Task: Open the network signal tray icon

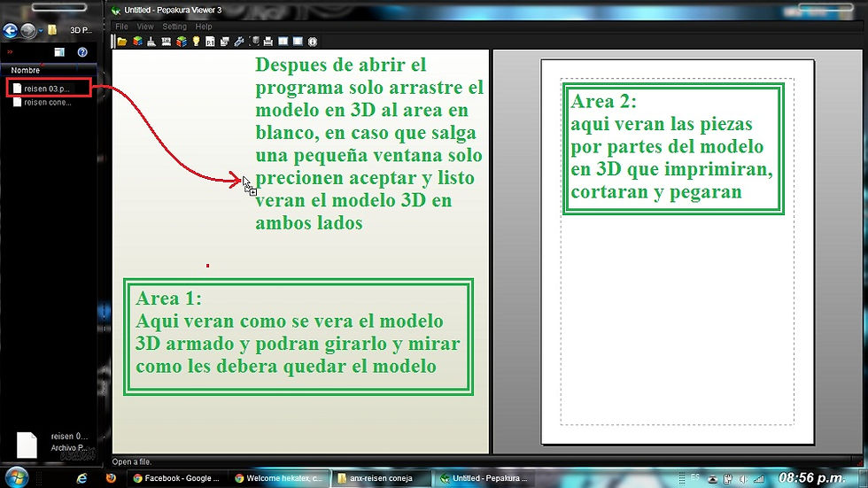Action: (759, 479)
